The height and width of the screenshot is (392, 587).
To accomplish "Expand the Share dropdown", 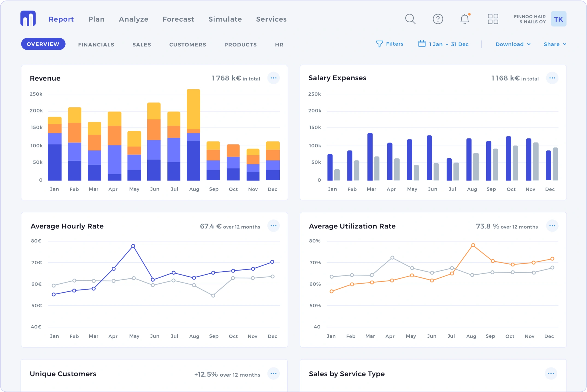I will click(555, 44).
